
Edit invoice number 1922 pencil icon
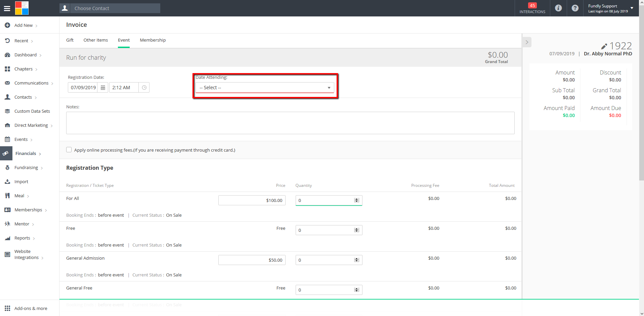pyautogui.click(x=604, y=46)
